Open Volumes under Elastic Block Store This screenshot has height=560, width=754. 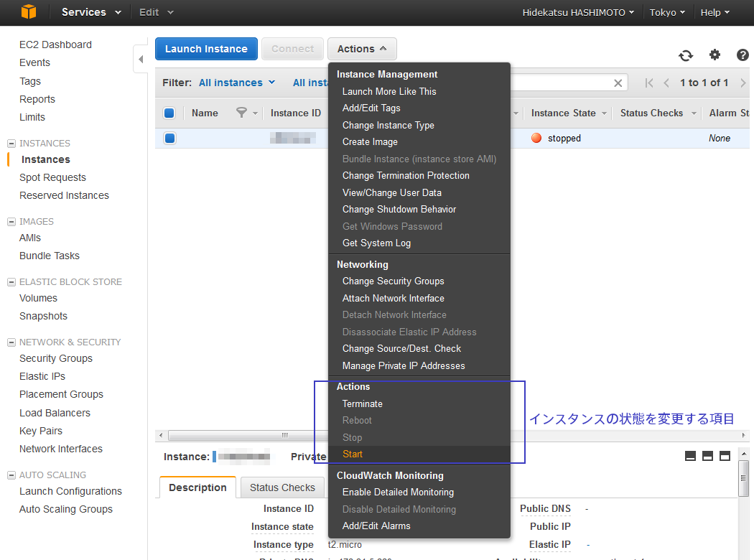[x=38, y=298]
